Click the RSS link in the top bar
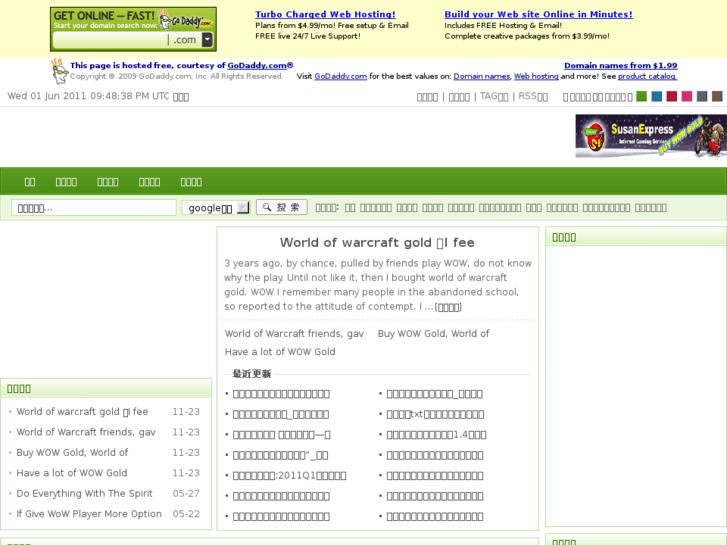 click(x=533, y=96)
